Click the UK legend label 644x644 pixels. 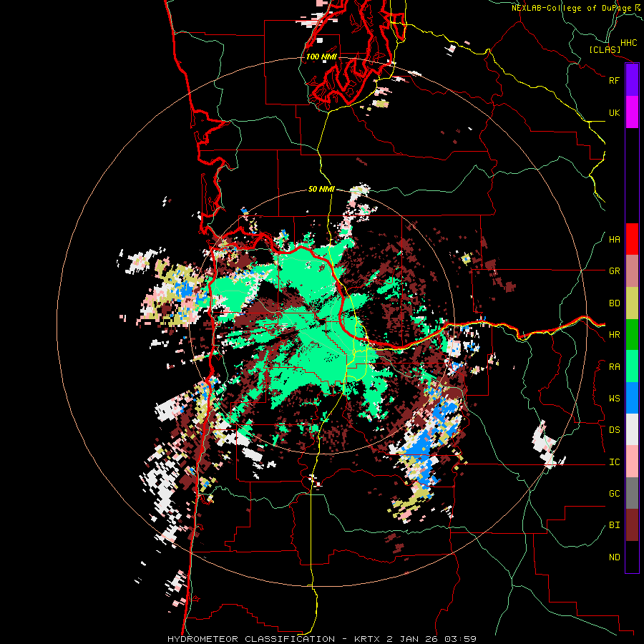coord(614,112)
